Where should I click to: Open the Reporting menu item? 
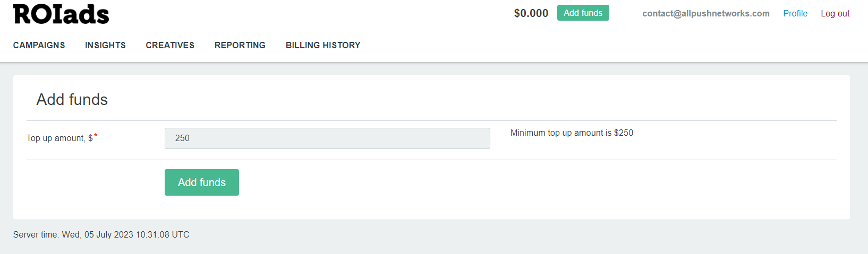[240, 46]
